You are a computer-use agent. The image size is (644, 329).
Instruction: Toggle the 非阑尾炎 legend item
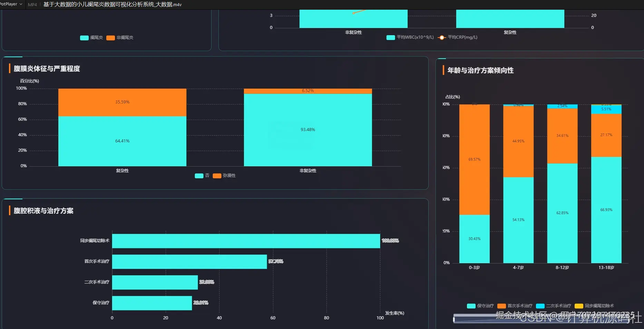120,38
